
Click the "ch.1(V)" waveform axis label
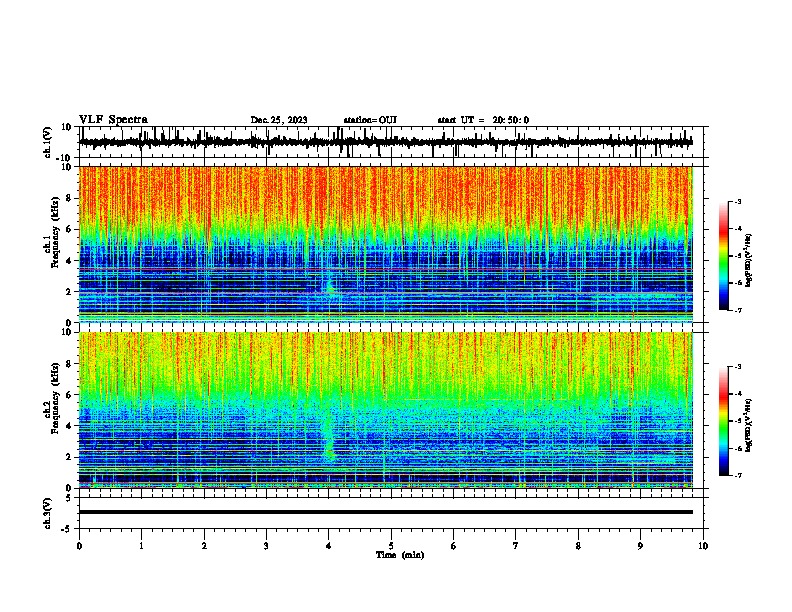point(48,142)
